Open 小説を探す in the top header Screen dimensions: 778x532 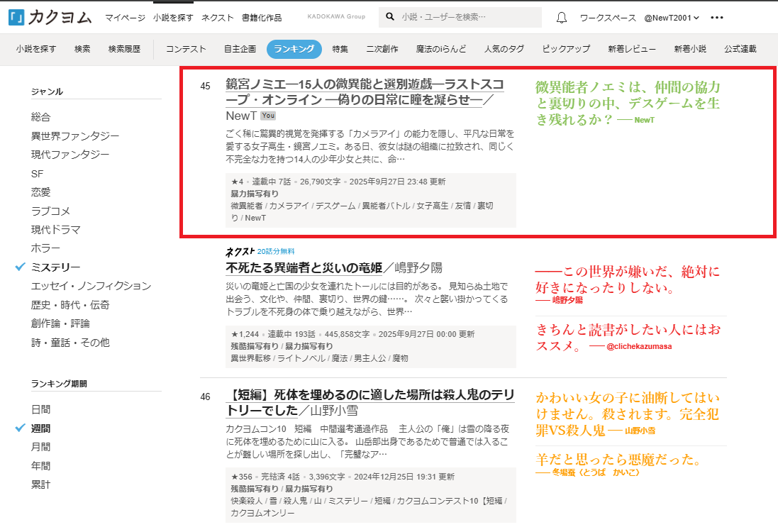point(173,18)
